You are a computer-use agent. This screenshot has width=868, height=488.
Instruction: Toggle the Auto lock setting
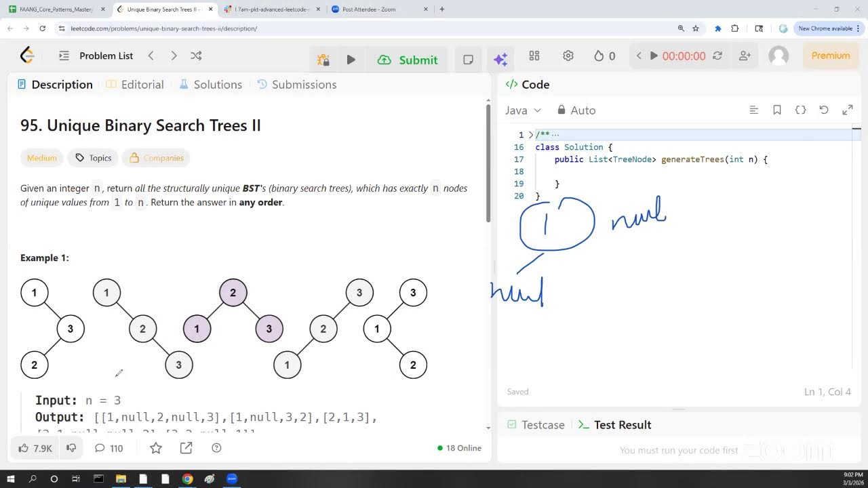click(576, 110)
